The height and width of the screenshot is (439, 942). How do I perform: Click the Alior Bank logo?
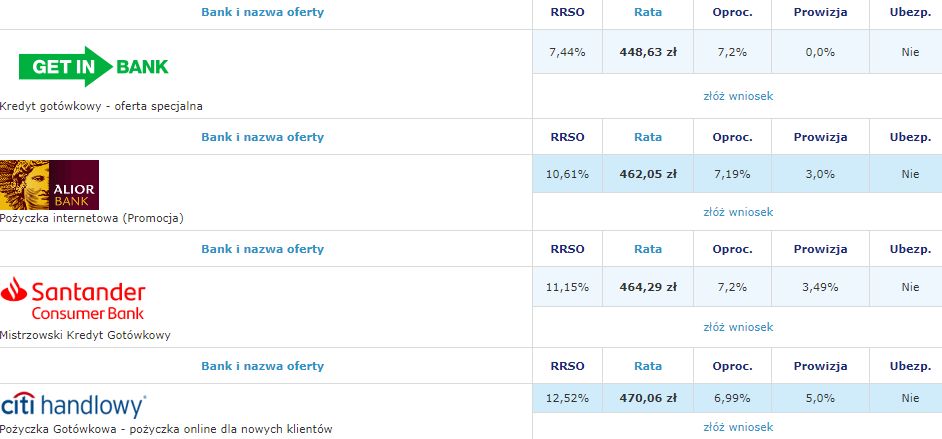pos(50,184)
